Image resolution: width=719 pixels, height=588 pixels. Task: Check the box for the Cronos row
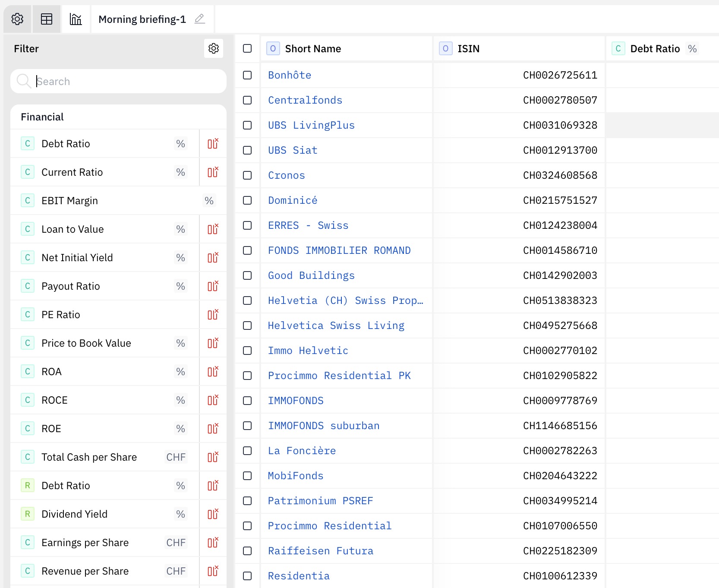tap(247, 175)
